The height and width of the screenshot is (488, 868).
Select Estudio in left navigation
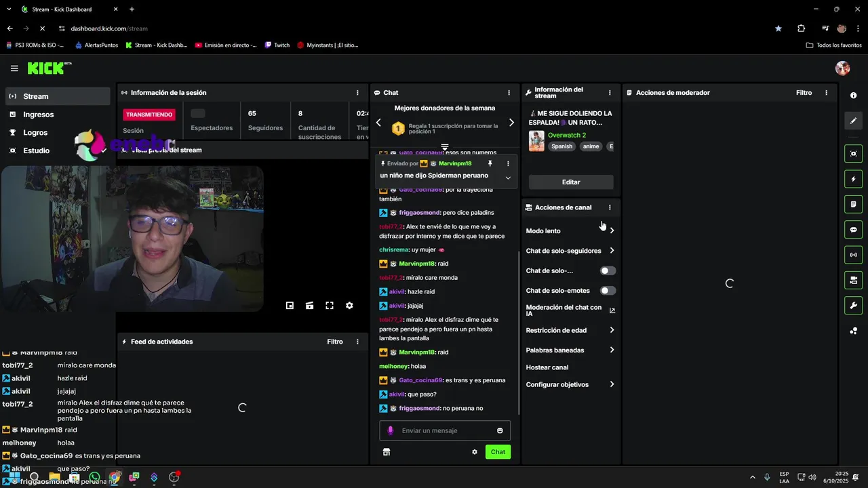pyautogui.click(x=58, y=150)
